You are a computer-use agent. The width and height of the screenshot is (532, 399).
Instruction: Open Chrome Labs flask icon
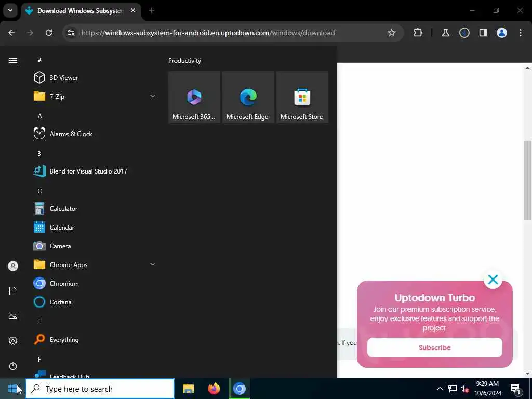click(445, 33)
